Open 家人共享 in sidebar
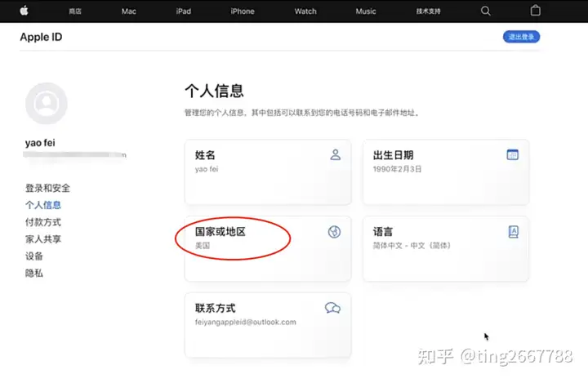Image resolution: width=588 pixels, height=383 pixels. 43,239
